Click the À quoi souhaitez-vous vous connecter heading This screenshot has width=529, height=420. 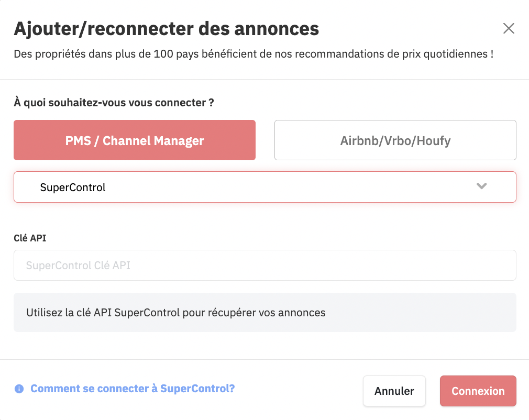[114, 103]
